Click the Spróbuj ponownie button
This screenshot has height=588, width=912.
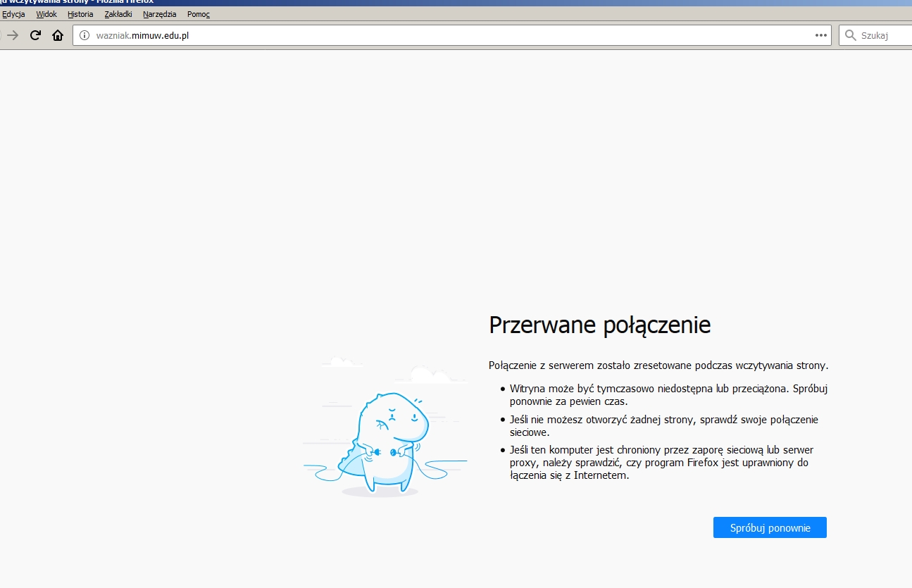tap(770, 527)
